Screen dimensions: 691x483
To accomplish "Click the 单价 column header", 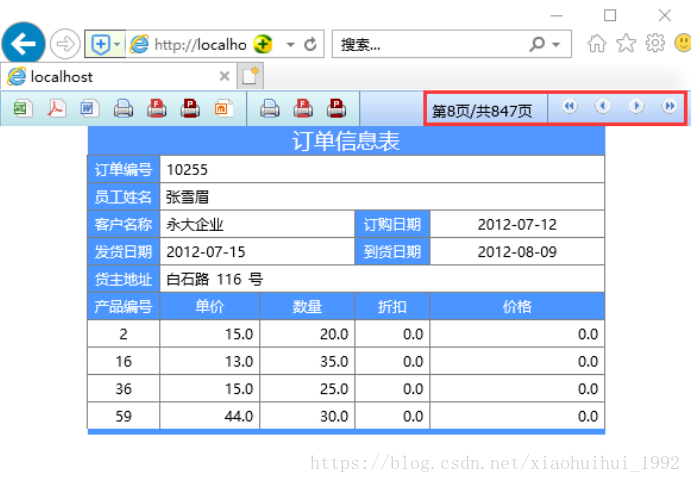I will [210, 306].
